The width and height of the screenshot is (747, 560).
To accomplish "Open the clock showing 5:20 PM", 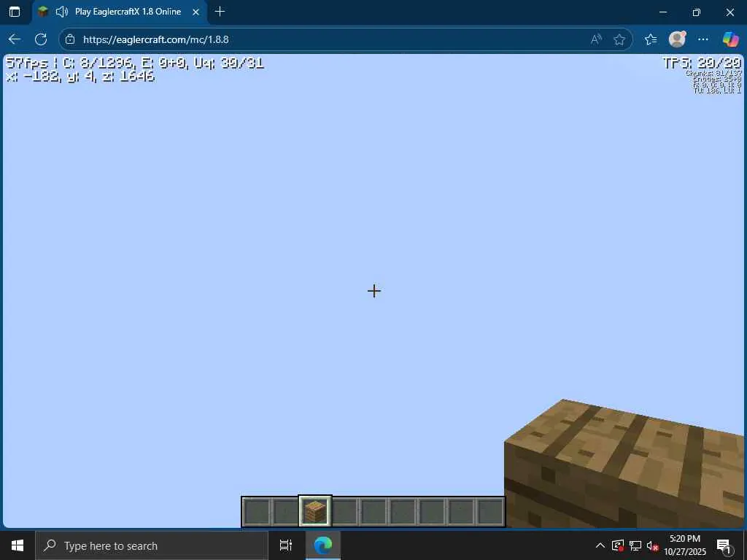I will [x=685, y=545].
